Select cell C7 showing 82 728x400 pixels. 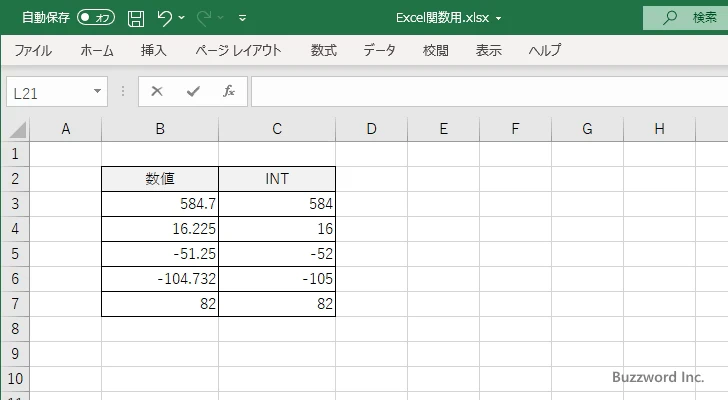[277, 304]
